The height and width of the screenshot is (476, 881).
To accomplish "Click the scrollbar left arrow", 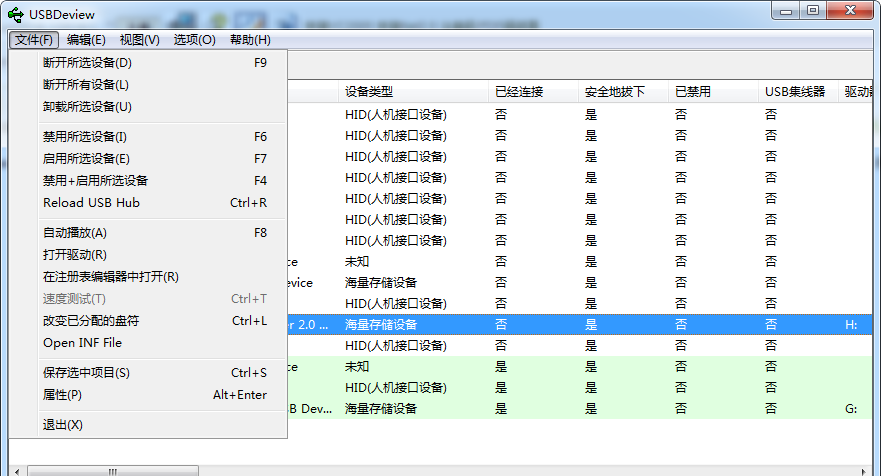I will 17,471.
